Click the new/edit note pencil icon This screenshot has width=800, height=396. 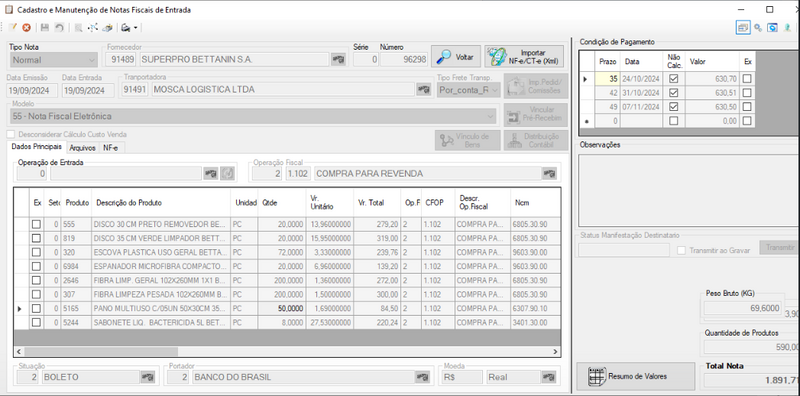[13, 28]
